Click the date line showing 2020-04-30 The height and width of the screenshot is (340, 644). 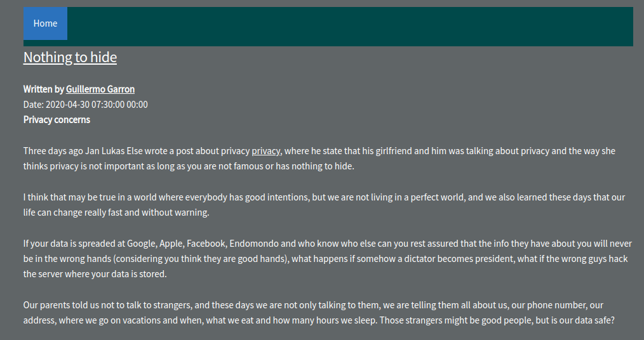tap(86, 105)
